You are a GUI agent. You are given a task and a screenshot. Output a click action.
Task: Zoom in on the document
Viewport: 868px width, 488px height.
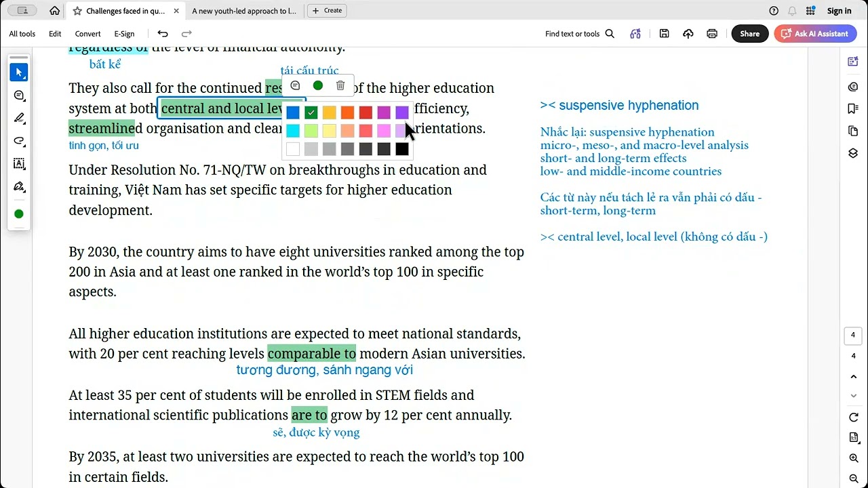pyautogui.click(x=854, y=459)
